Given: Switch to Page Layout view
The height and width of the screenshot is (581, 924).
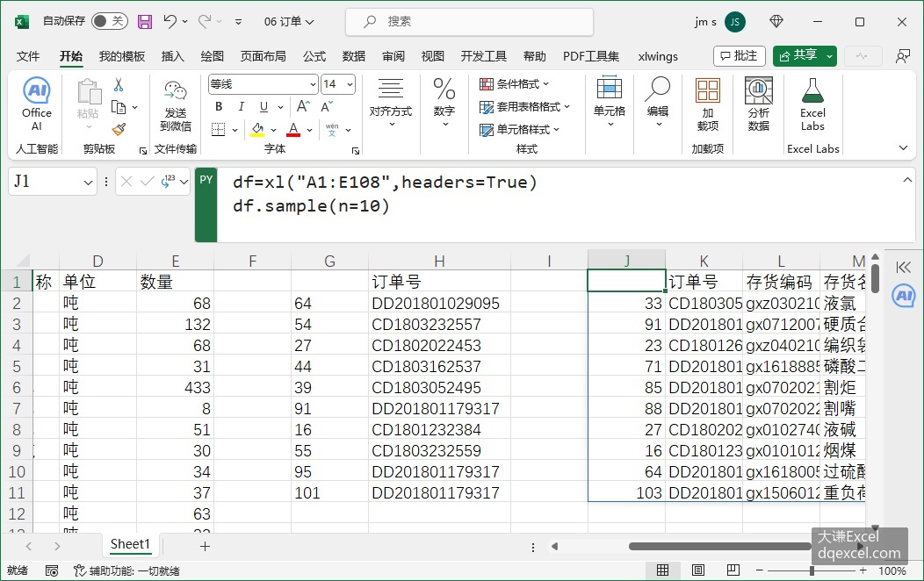Looking at the screenshot, I should click(697, 570).
